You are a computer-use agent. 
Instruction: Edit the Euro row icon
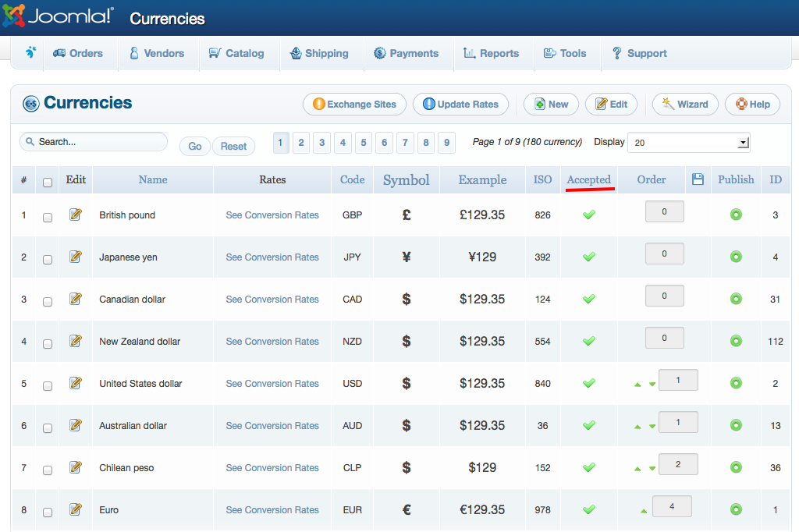tap(76, 509)
